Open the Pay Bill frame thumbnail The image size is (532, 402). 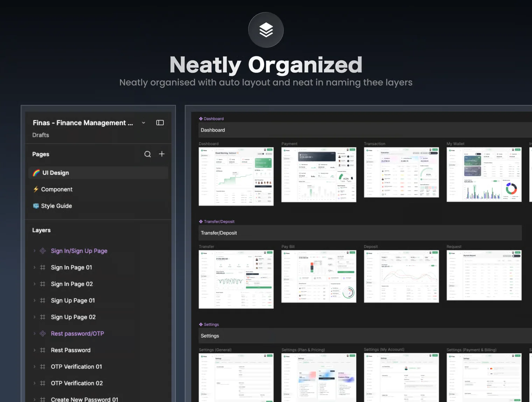tap(319, 276)
